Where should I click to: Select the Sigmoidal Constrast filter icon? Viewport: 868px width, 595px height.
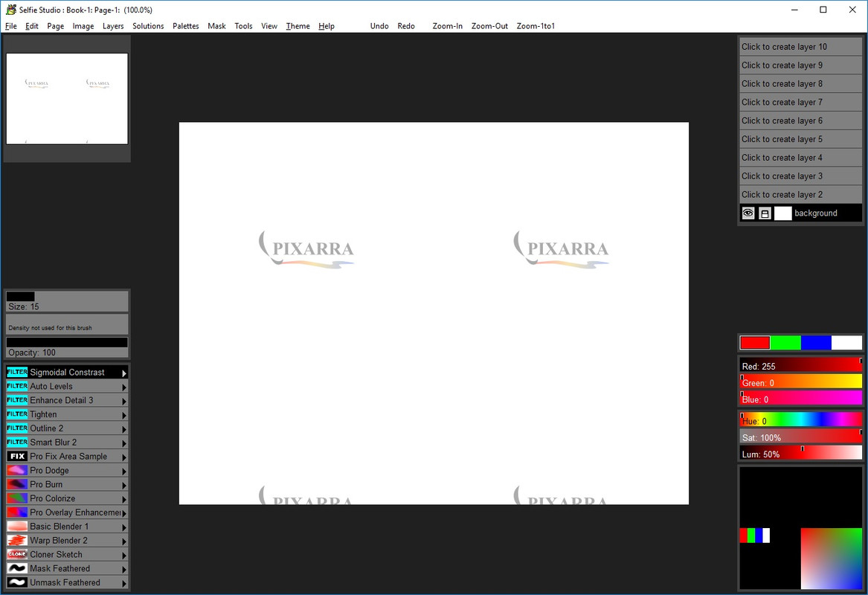coord(17,372)
